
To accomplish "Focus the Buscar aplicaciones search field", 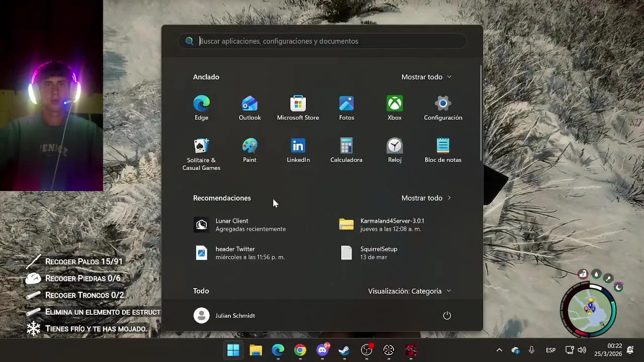I will (x=322, y=41).
